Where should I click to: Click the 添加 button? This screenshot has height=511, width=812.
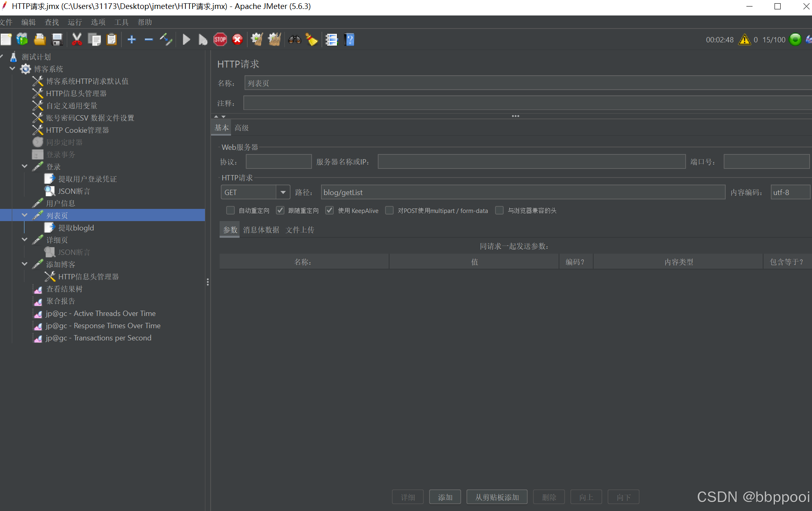point(445,497)
